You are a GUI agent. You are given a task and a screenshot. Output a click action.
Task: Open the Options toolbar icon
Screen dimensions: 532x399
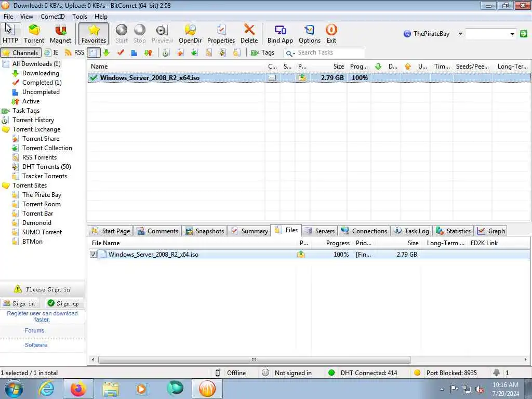click(x=310, y=34)
